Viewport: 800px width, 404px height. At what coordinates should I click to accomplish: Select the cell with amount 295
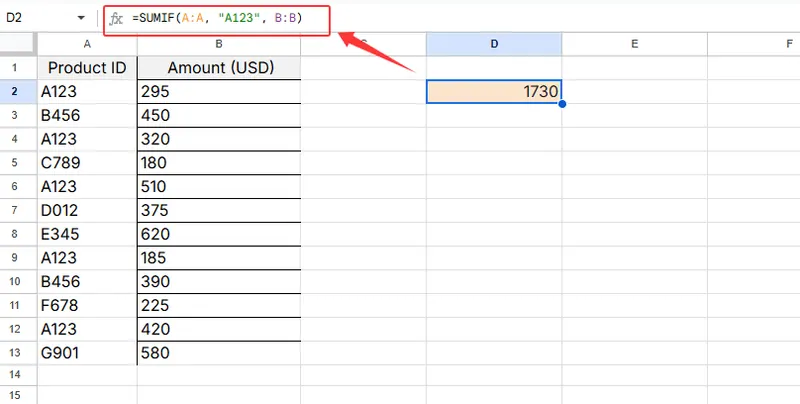pyautogui.click(x=218, y=92)
